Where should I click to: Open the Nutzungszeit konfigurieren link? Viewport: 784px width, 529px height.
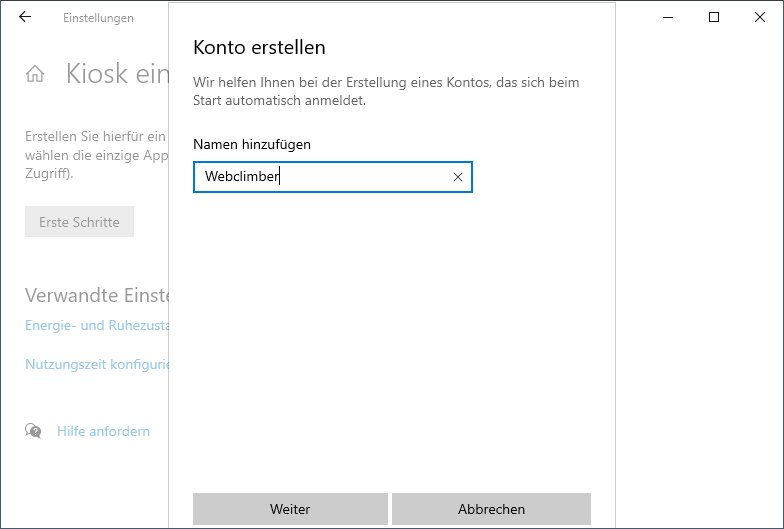[x=97, y=365]
